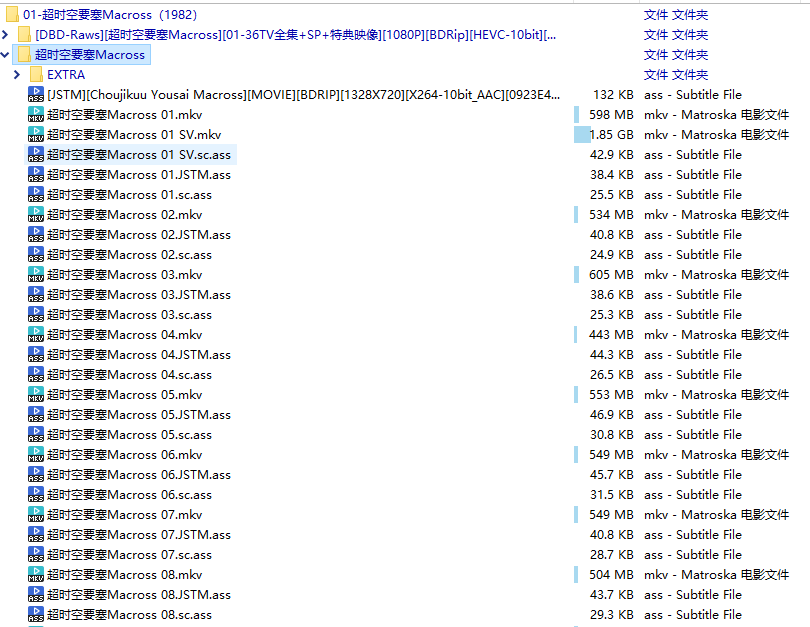
Task: Click ASS icon of 超时空要塞Macross 02.sc.ass
Action: coord(36,255)
